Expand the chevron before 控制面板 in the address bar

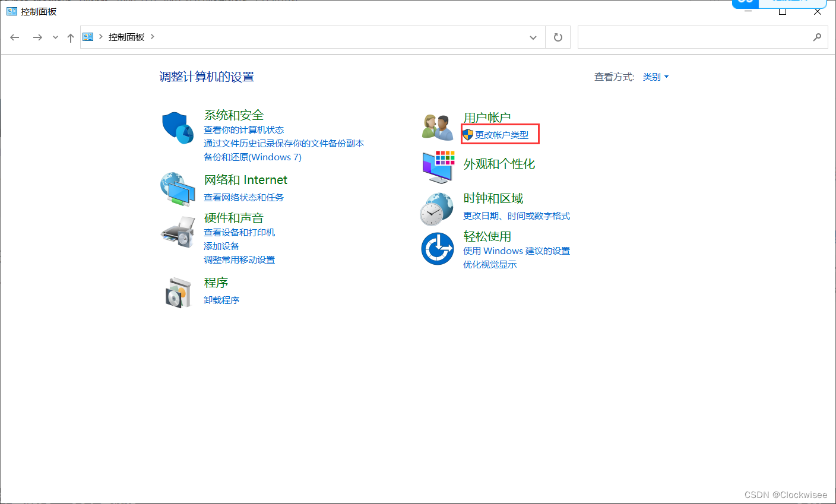coord(101,37)
